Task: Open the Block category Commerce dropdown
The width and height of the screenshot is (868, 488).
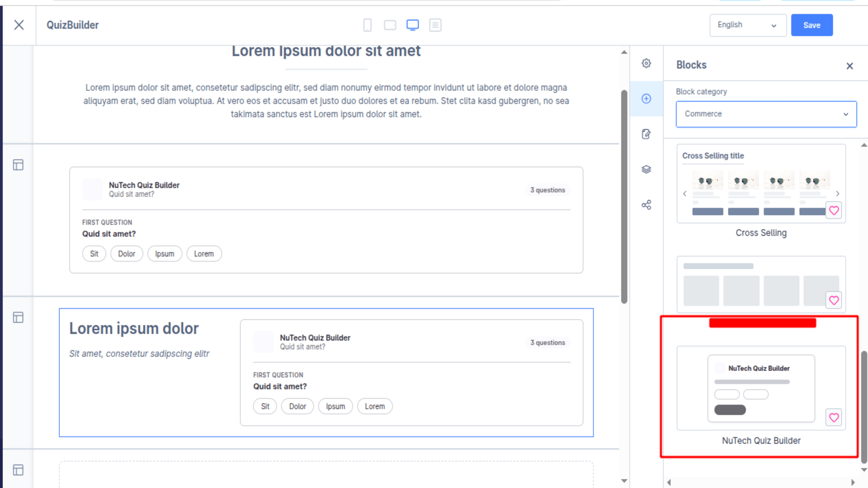Action: [x=766, y=114]
